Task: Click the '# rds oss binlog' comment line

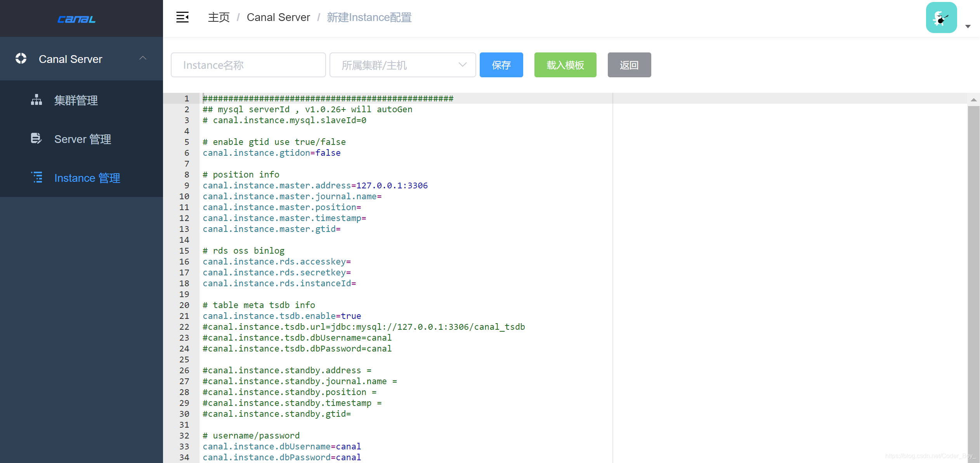Action: click(243, 251)
